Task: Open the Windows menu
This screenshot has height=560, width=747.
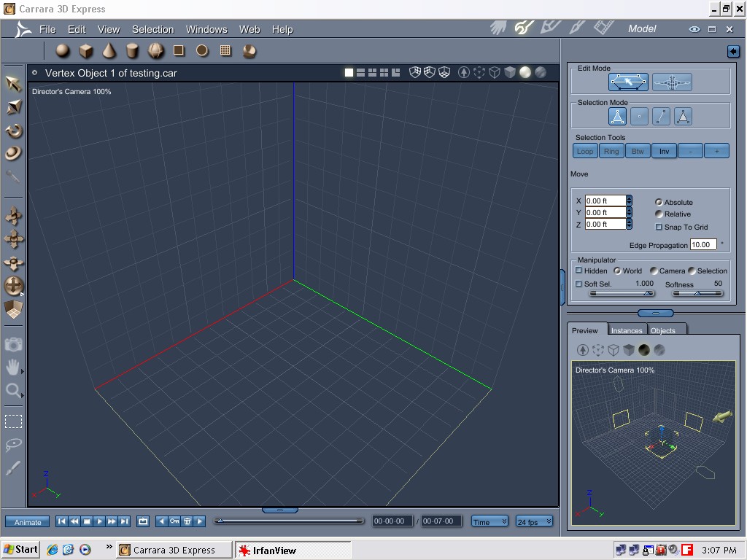Action: click(206, 29)
